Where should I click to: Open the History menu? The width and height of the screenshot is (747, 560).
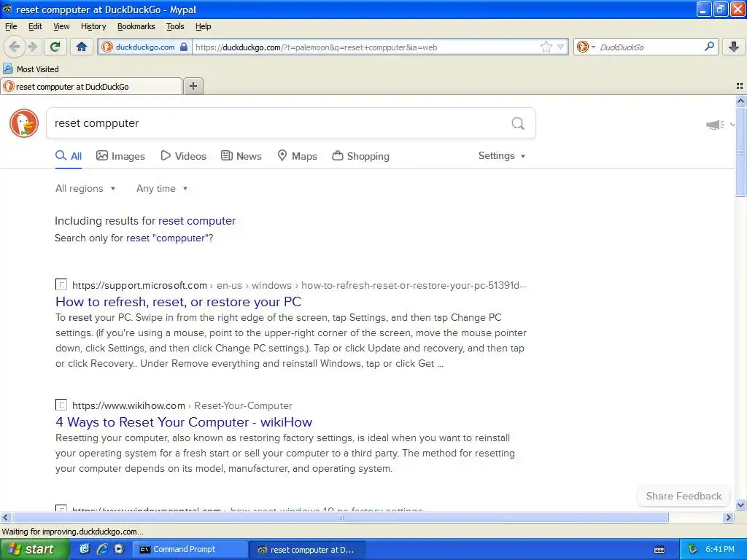[x=93, y=26]
